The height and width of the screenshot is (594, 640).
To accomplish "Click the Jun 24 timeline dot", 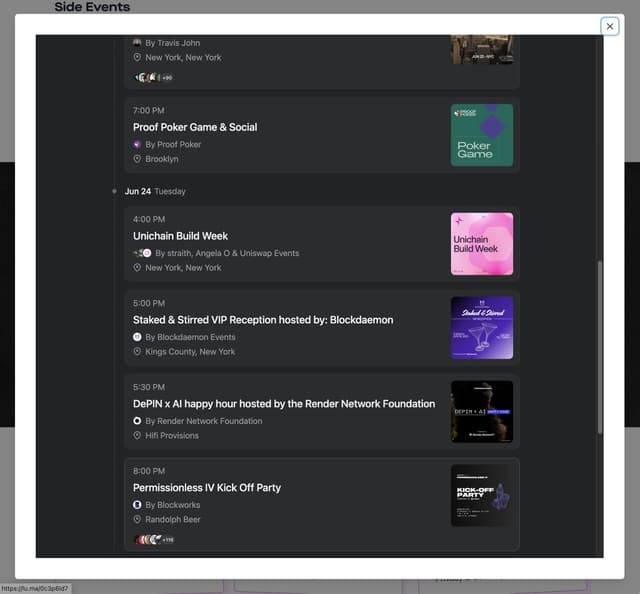I will (x=114, y=191).
